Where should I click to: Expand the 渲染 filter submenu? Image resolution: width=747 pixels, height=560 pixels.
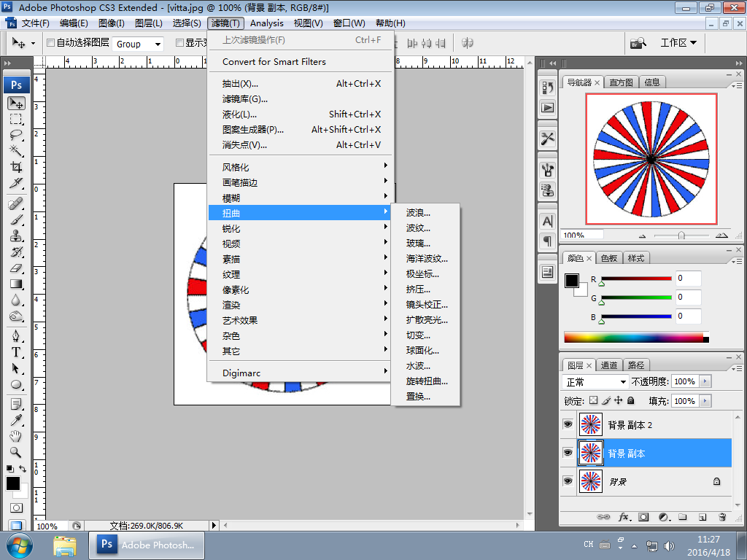(300, 305)
